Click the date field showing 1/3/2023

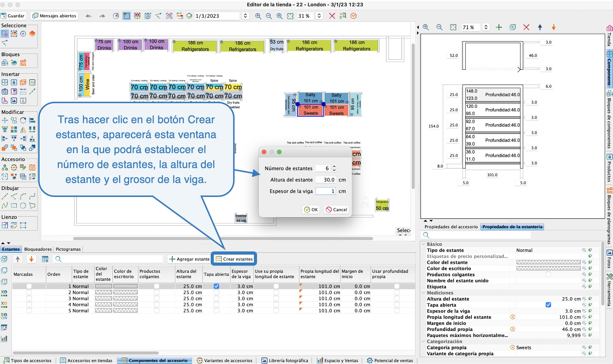(x=217, y=16)
